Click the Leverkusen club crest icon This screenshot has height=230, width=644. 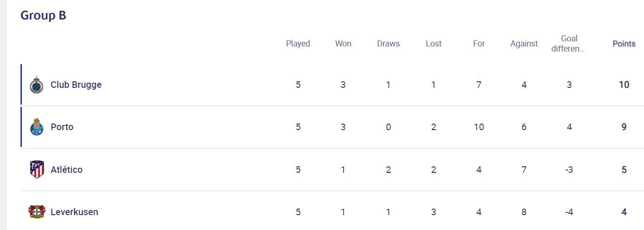(36, 212)
